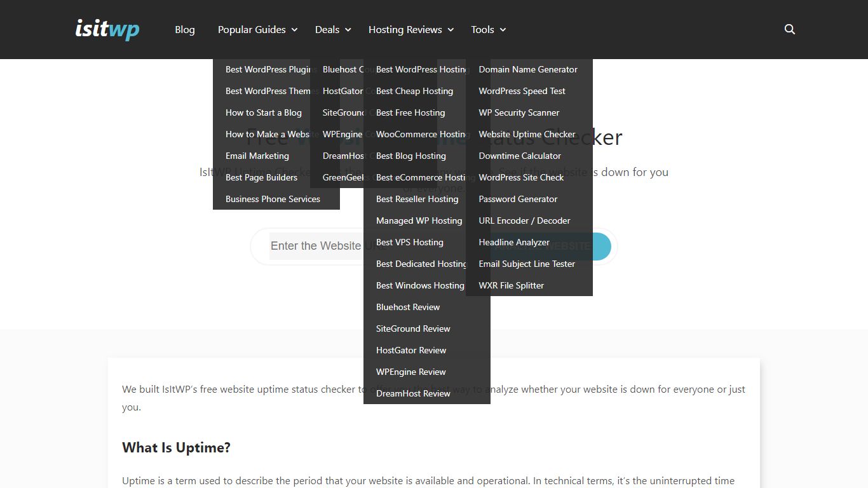The width and height of the screenshot is (868, 488).
Task: Launch WXR File Splitter
Action: tap(512, 285)
